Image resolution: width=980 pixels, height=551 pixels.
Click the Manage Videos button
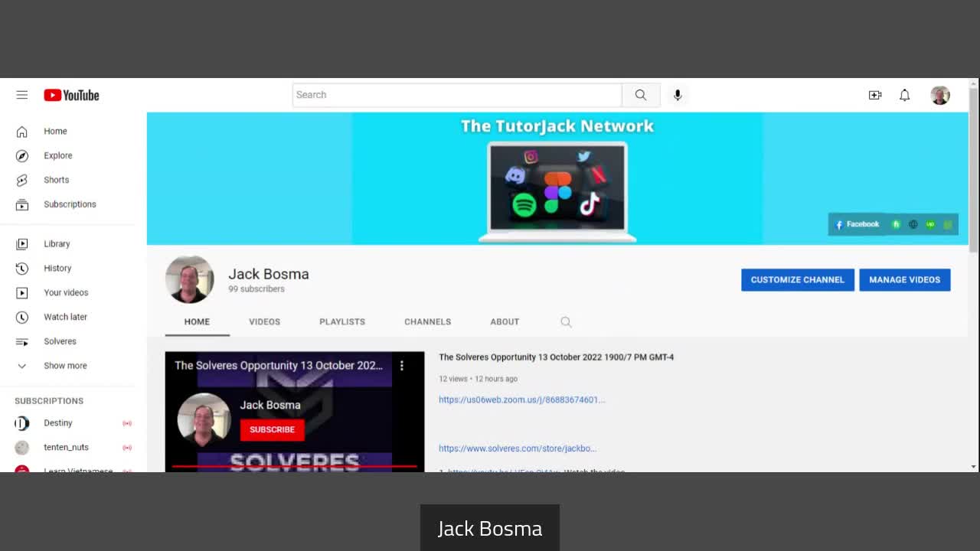click(904, 279)
